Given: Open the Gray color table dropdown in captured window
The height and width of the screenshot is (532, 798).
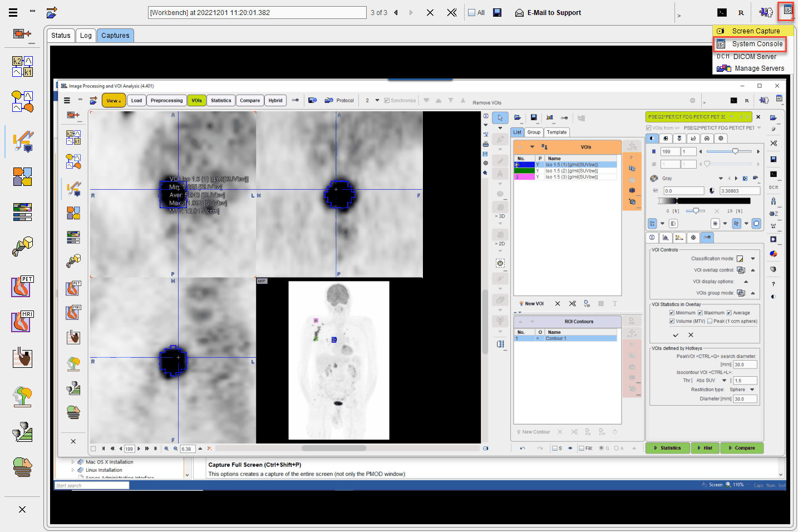Looking at the screenshot, I should 721,179.
